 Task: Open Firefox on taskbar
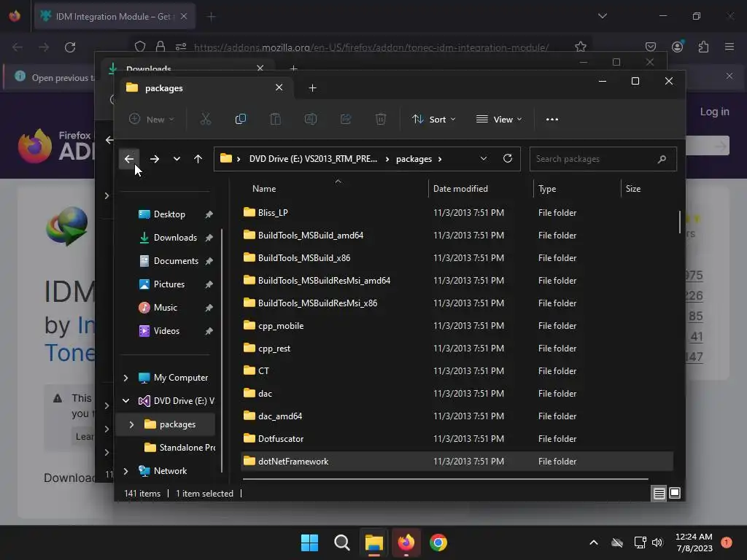point(406,542)
